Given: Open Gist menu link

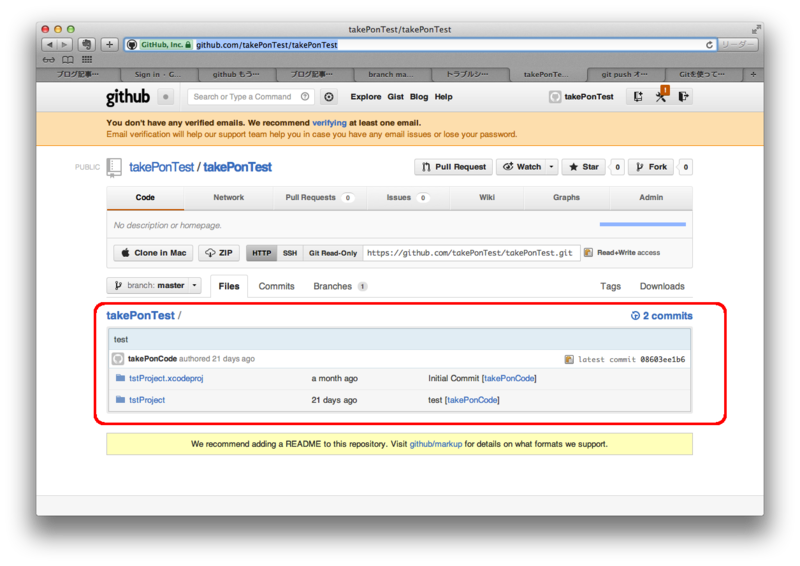Looking at the screenshot, I should coord(395,96).
